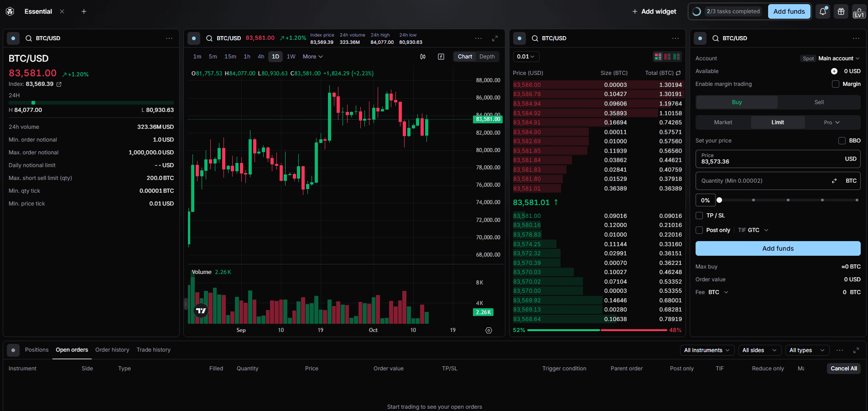Open the Lv1 account profile icon
Image resolution: width=868 pixels, height=411 pixels.
point(859,12)
